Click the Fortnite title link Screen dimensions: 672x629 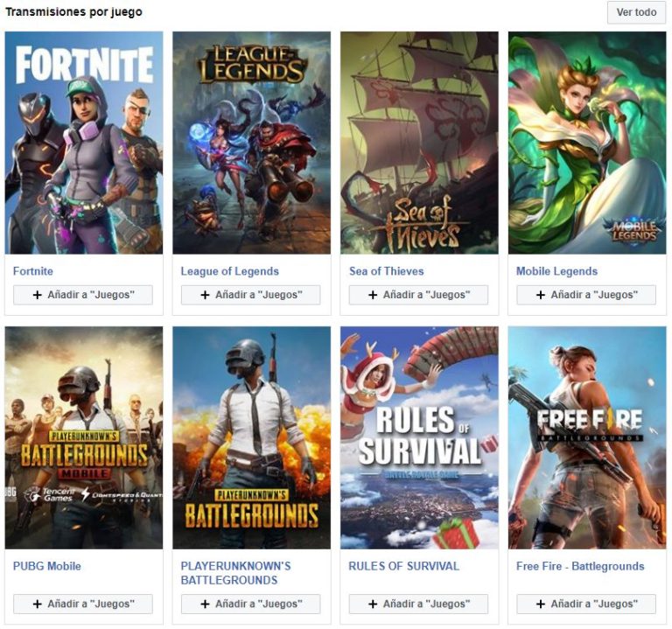click(33, 271)
